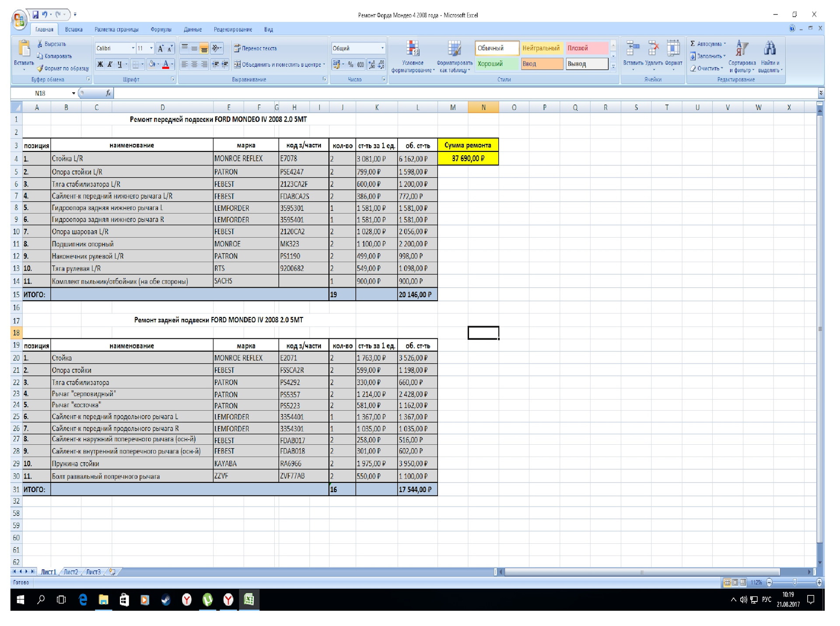Align text to the left
840x626 pixels.
pyautogui.click(x=185, y=64)
